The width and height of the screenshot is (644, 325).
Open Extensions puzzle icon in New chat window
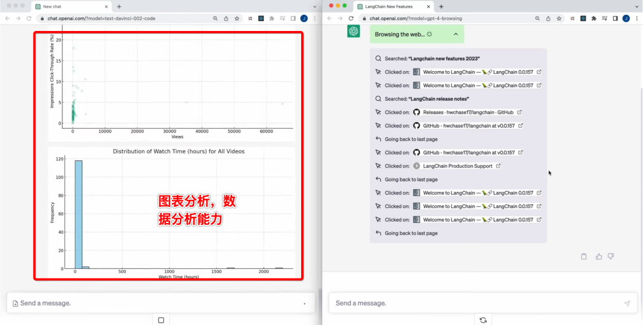click(271, 18)
